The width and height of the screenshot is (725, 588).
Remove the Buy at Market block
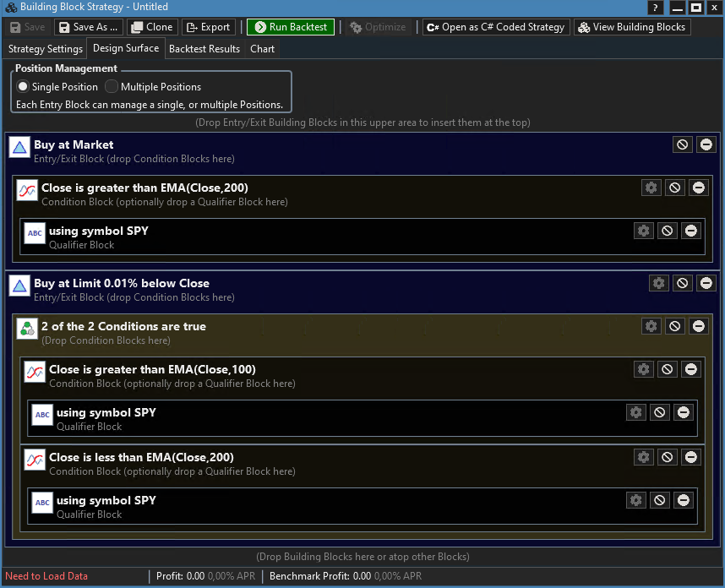click(706, 144)
